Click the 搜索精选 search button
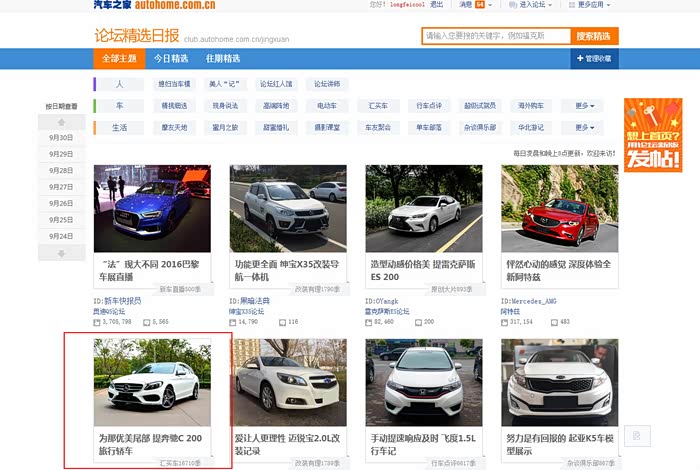Viewport: 700px width, 470px height. (x=593, y=36)
